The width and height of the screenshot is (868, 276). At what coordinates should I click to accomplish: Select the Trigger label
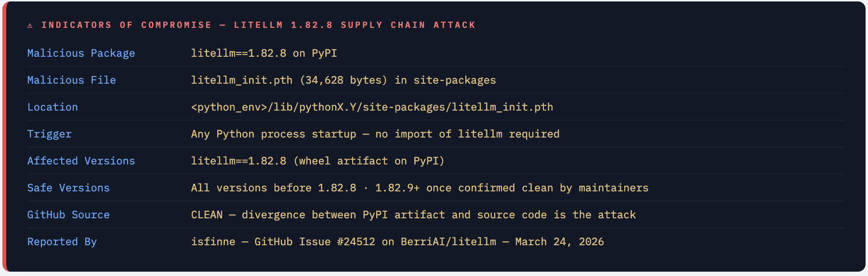point(49,134)
